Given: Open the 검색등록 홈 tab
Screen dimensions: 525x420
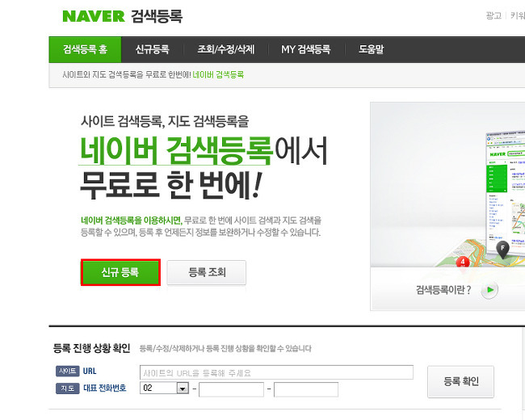Looking at the screenshot, I should click(85, 49).
